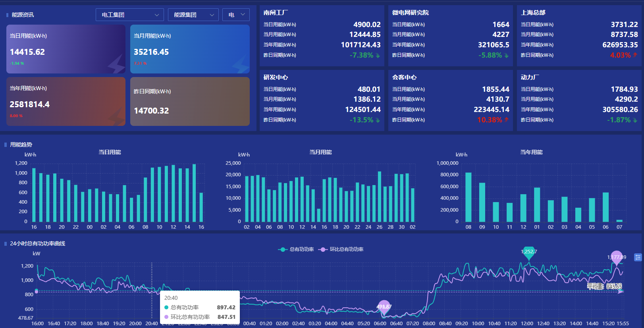Select the 昨日同期 summary card

pos(190,102)
